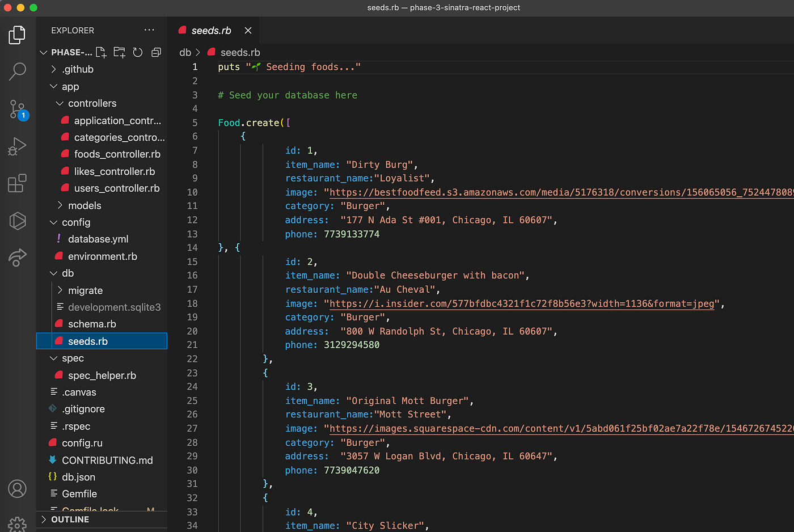The image size is (794, 532).
Task: Open the hexagon play icon view in activity bar
Action: [x=18, y=221]
